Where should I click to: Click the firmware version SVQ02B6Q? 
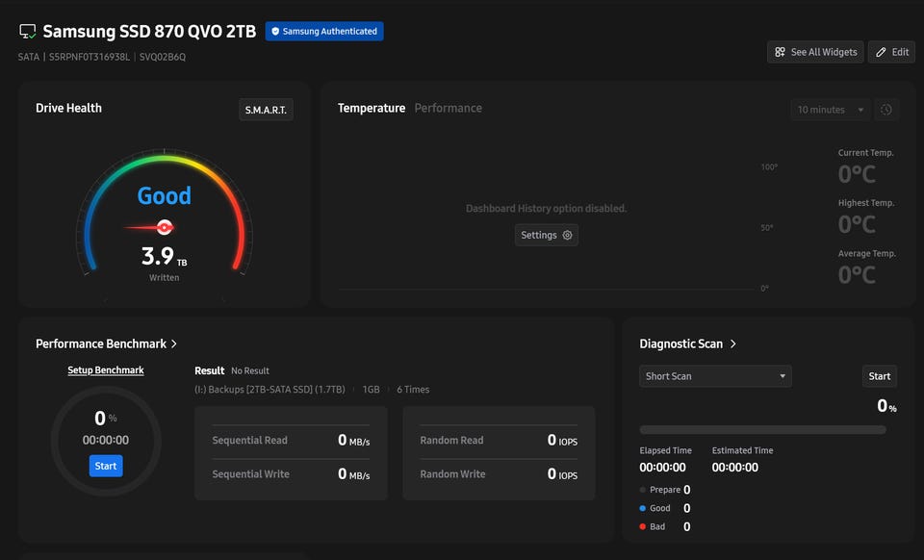163,57
